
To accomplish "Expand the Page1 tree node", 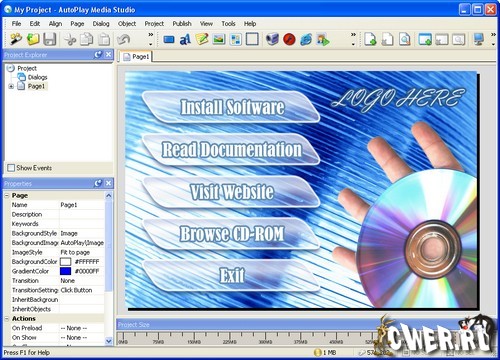I will pos(11,86).
